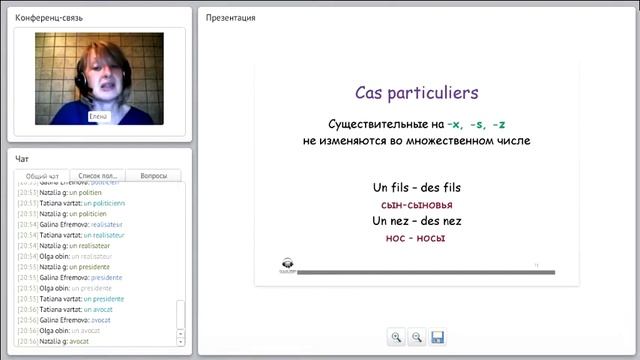The width and height of the screenshot is (640, 360).
Task: Select Galina Efremova message 'presidente'
Action: click(70, 278)
